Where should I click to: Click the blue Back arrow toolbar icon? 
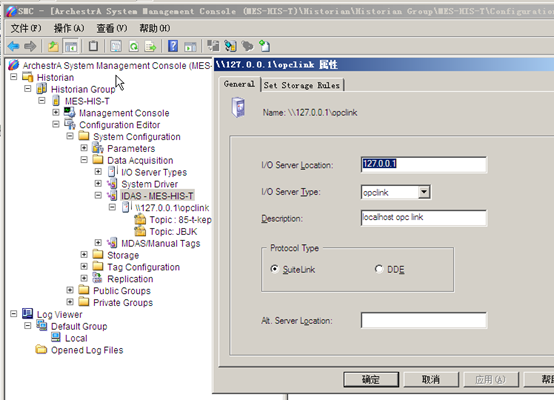tap(13, 46)
